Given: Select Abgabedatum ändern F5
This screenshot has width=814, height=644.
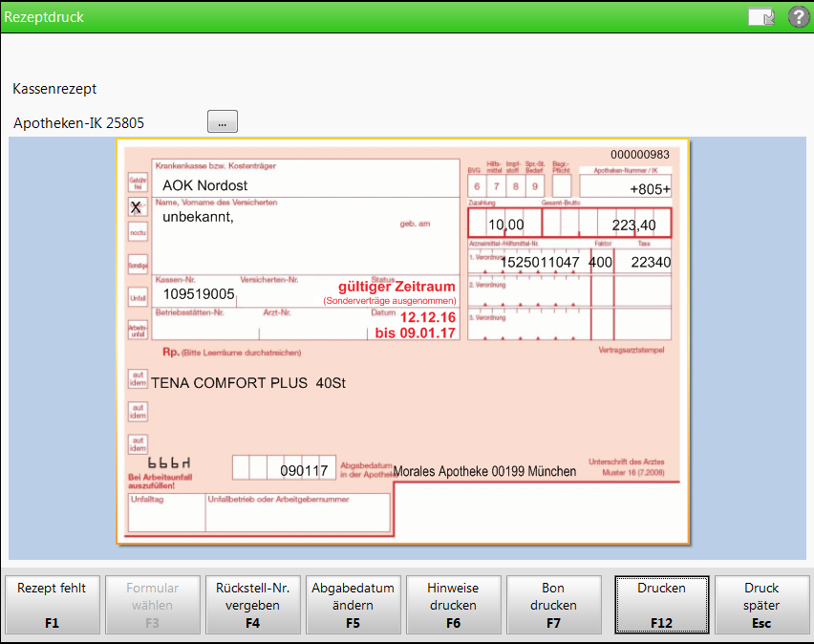Looking at the screenshot, I should [x=353, y=605].
